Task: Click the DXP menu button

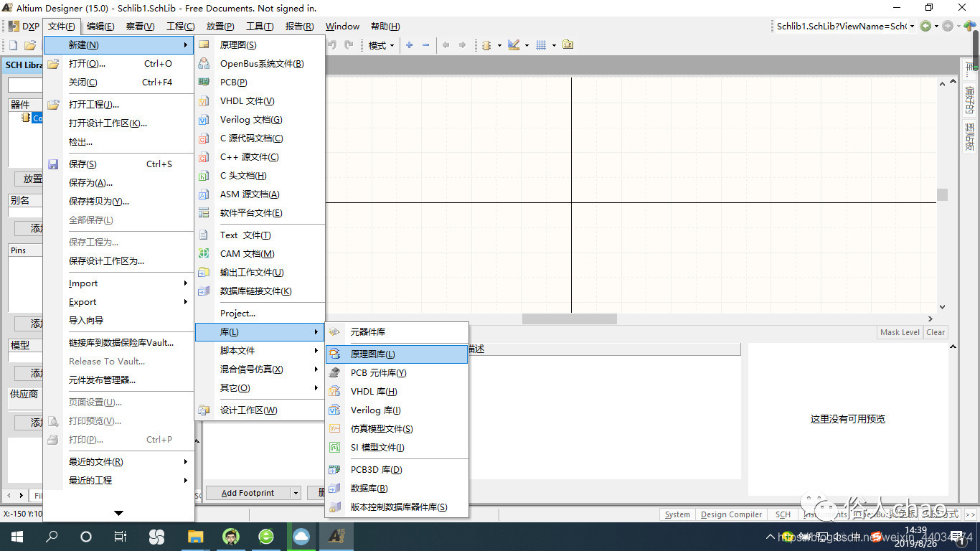Action: pos(24,27)
